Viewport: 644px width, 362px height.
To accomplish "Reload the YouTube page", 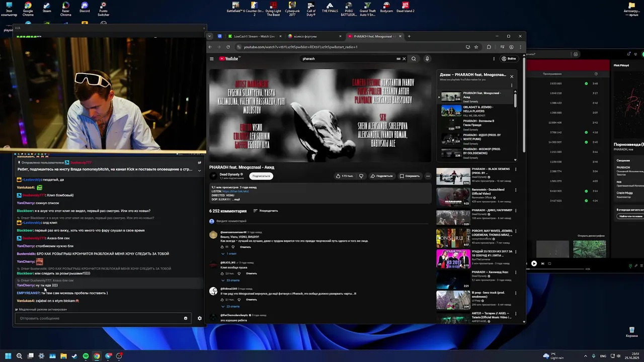I will (x=228, y=47).
